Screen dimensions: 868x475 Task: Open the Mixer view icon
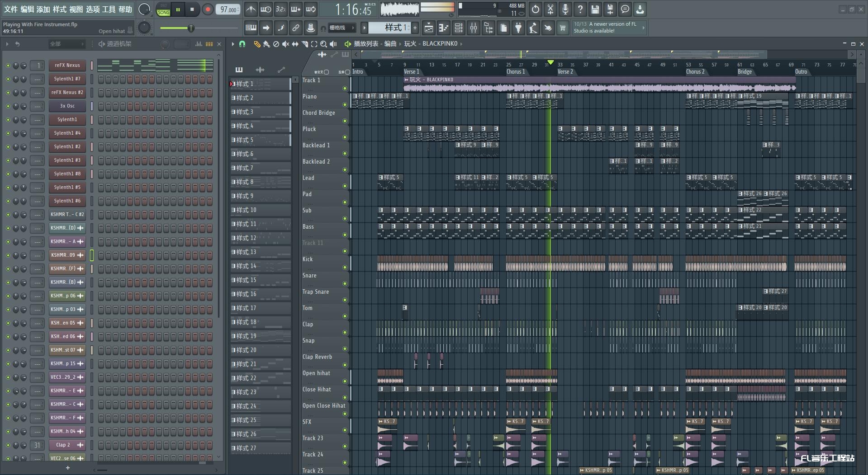coord(474,28)
